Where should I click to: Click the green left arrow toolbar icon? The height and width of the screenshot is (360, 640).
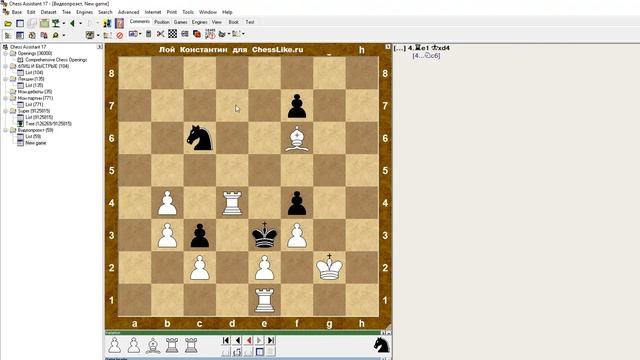(x=72, y=24)
